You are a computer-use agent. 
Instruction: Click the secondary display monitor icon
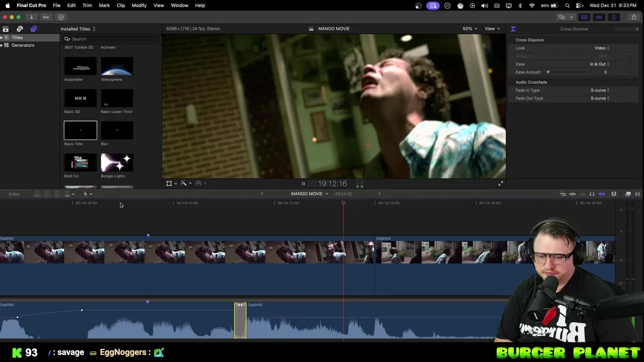tap(561, 17)
